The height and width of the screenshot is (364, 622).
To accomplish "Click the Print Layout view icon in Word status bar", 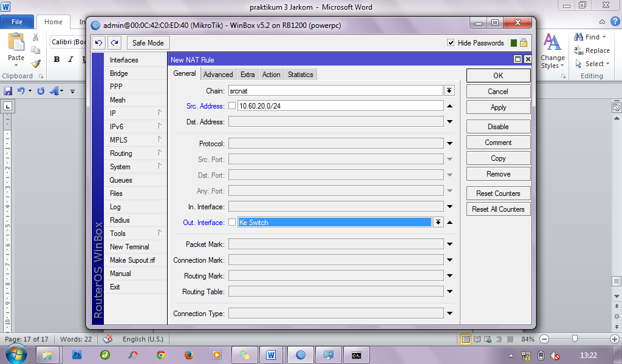I will coord(466,340).
